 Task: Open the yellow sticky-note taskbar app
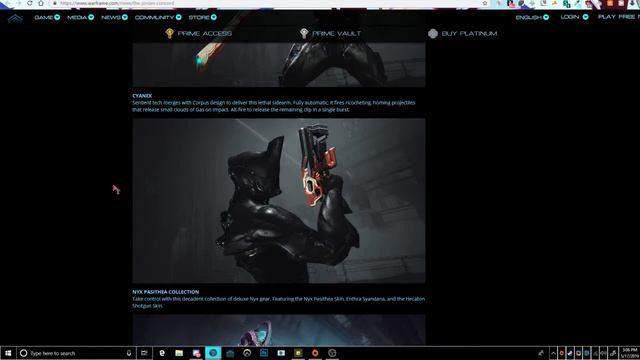(298, 353)
